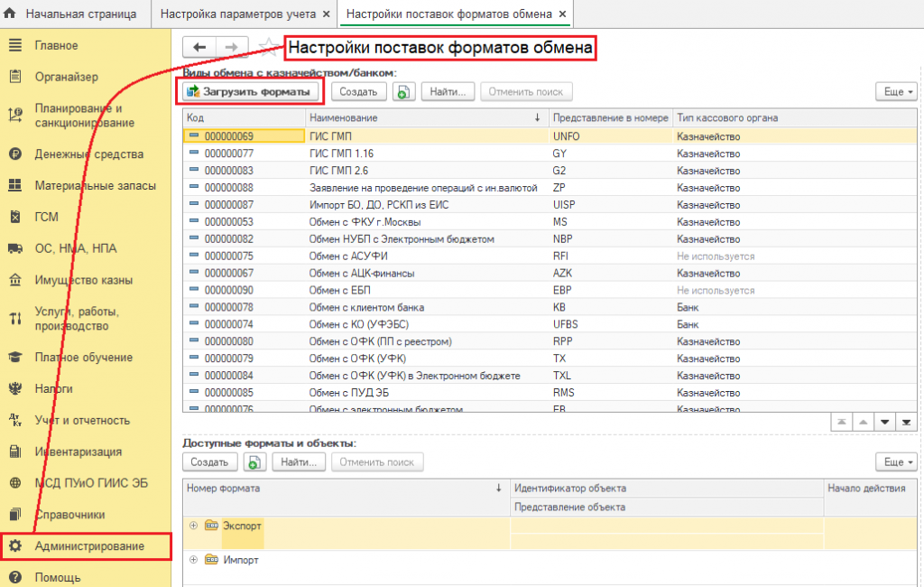The height and width of the screenshot is (587, 924).
Task: Open Помощь section in sidebar
Action: click(86, 578)
